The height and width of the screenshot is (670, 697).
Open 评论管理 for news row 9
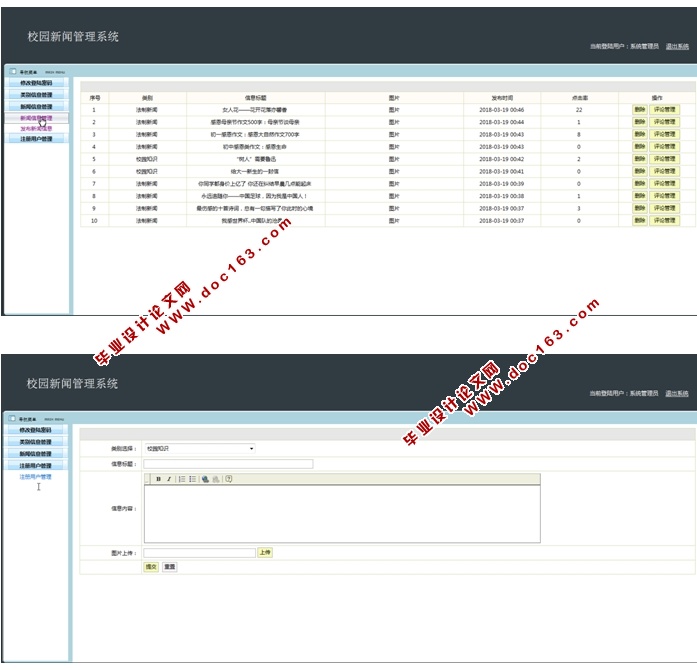[x=665, y=209]
